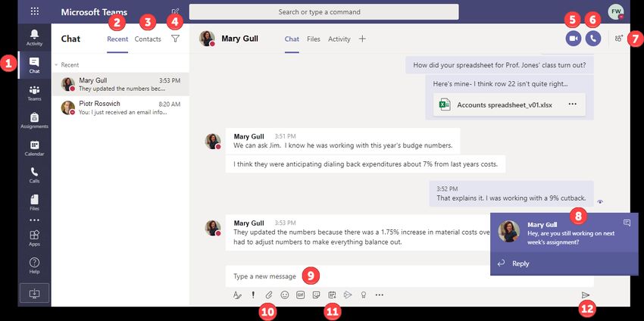The width and height of the screenshot is (644, 321).
Task: Filter the chat list
Action: click(175, 39)
